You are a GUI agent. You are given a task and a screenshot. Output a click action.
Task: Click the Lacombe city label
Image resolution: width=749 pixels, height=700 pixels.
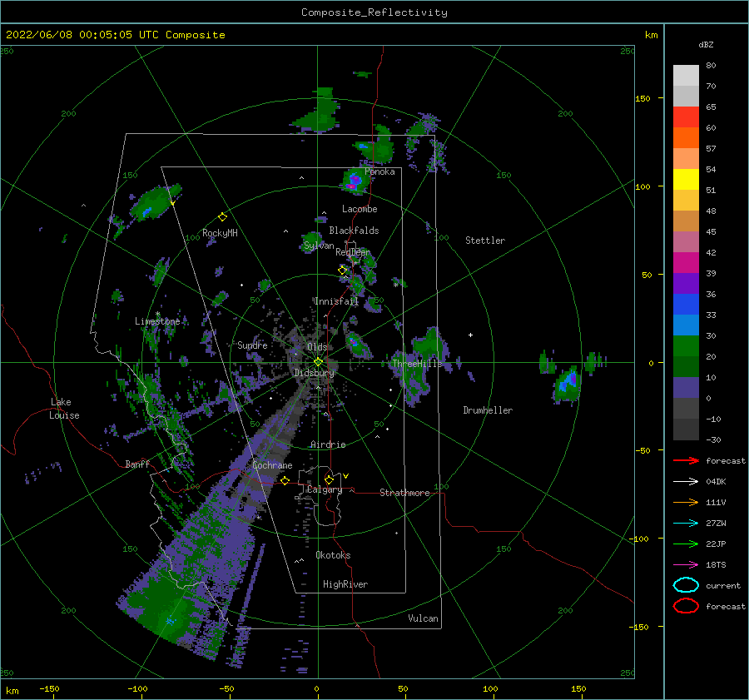(x=360, y=209)
